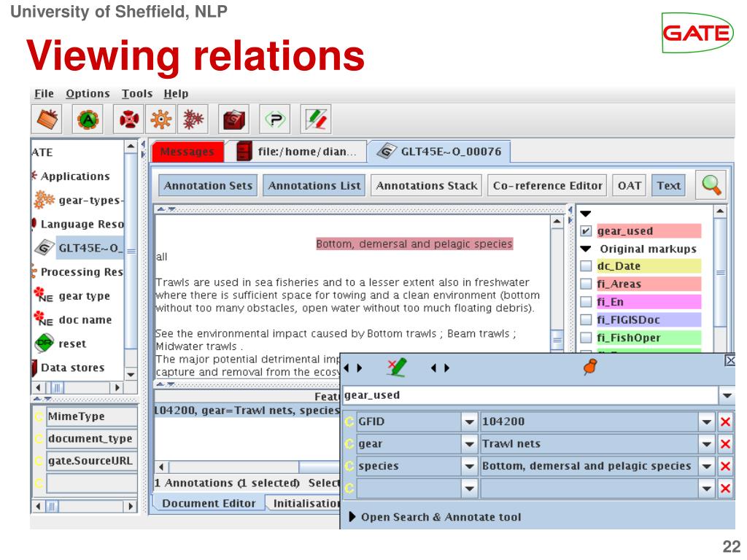Select reset processing resource

pyautogui.click(x=61, y=343)
